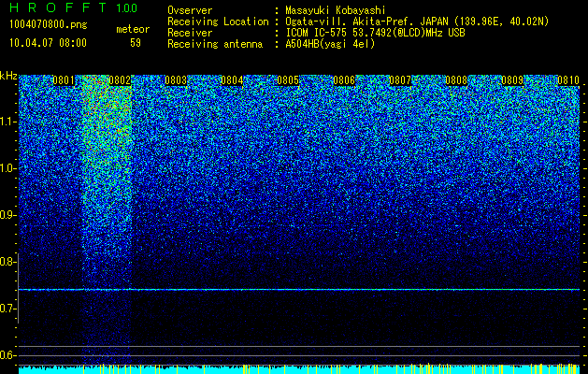Click the Receiving Location value line
Viewport: 588px width, 374px height.
417,22
